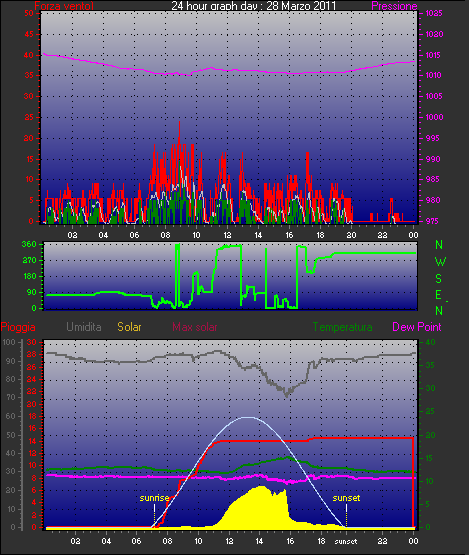Select the 'Pioggia' legend label
469x555 pixels.
(18, 327)
